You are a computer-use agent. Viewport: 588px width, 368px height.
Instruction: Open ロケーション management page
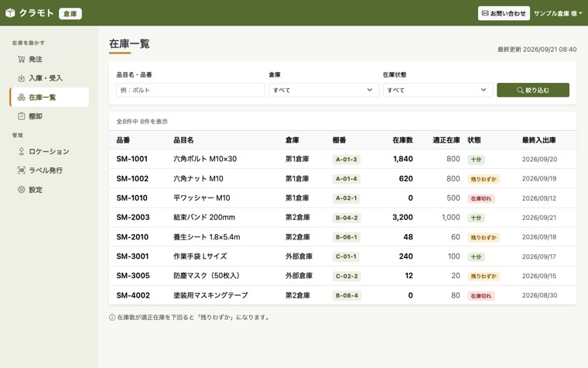click(x=49, y=151)
